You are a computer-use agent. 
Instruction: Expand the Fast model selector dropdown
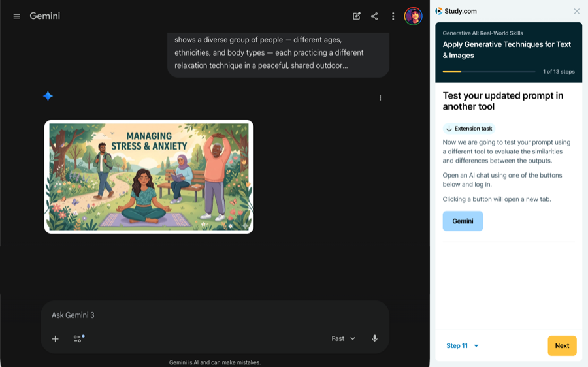pos(343,338)
